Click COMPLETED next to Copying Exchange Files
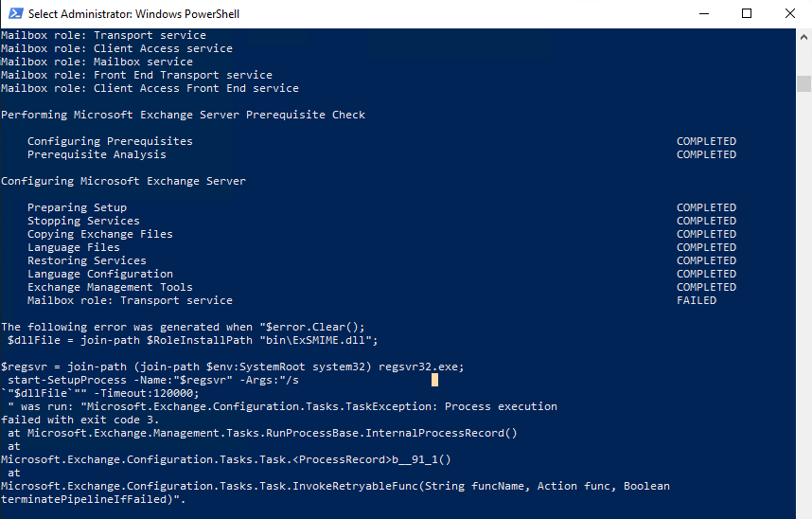 coord(706,234)
